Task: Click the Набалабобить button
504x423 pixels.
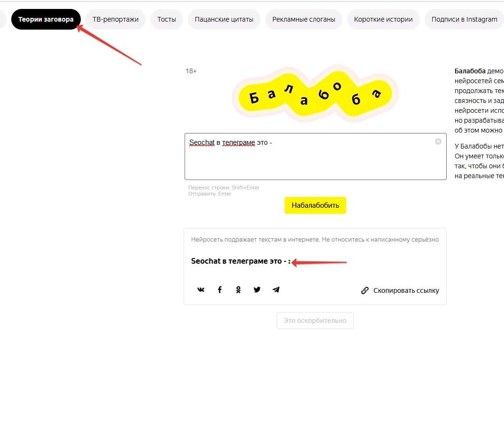Action: click(315, 205)
